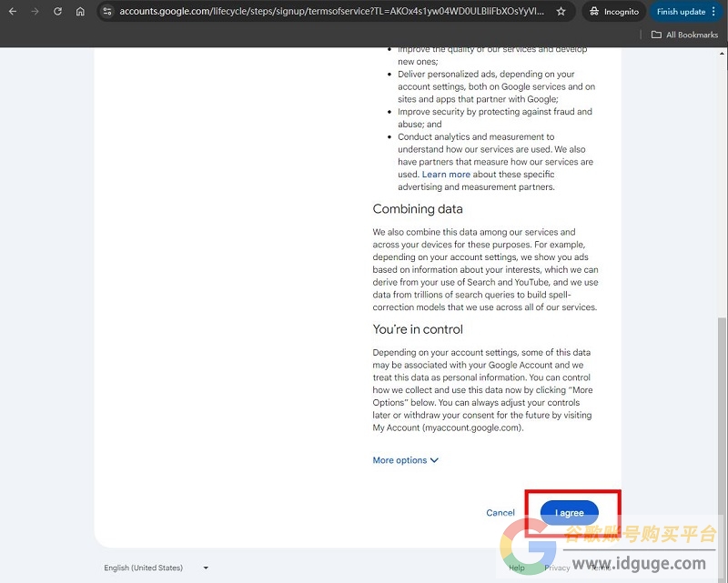728x583 pixels.
Task: View site information icon in address bar
Action: tap(107, 11)
